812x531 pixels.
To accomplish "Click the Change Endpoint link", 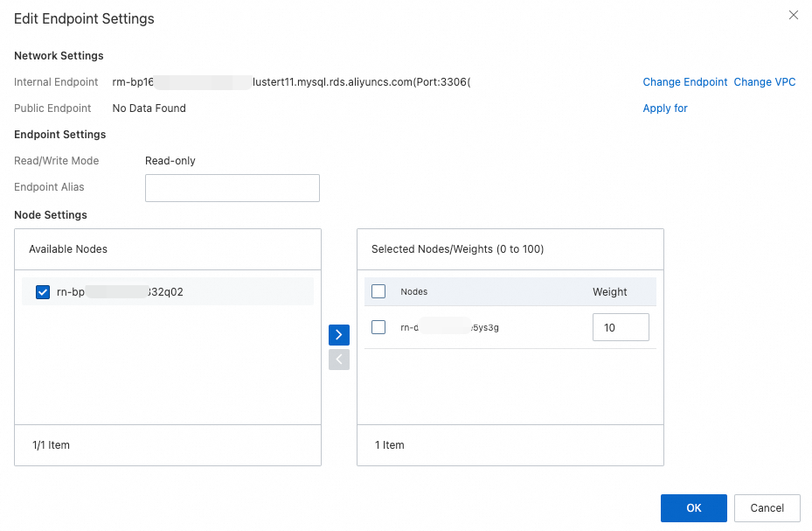I will click(684, 82).
